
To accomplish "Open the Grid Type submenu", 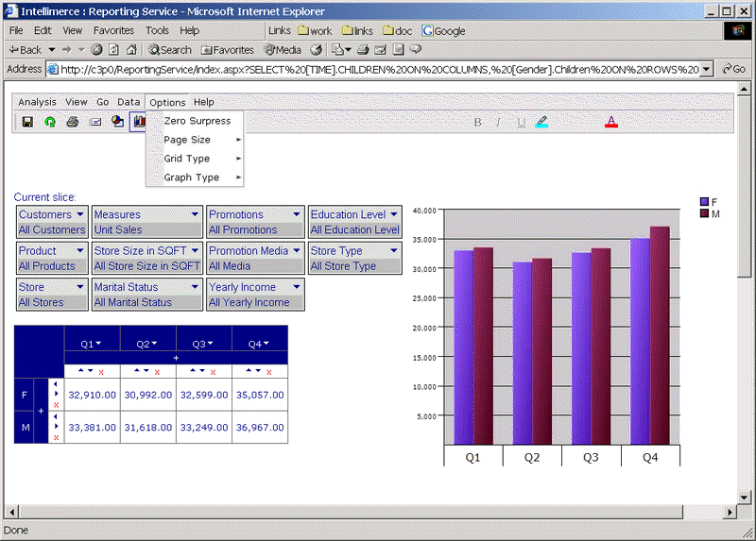I will pyautogui.click(x=195, y=159).
